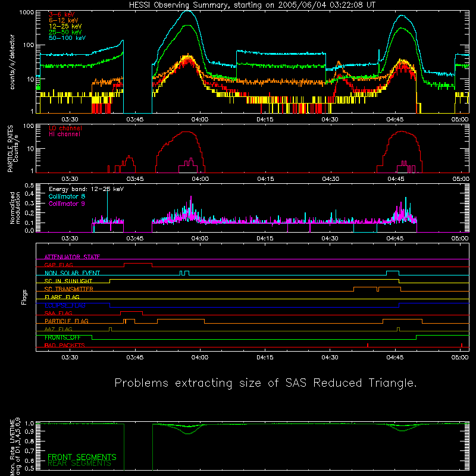Click the NON SOLAR EVENT flag label
476x476 pixels.
click(72, 273)
